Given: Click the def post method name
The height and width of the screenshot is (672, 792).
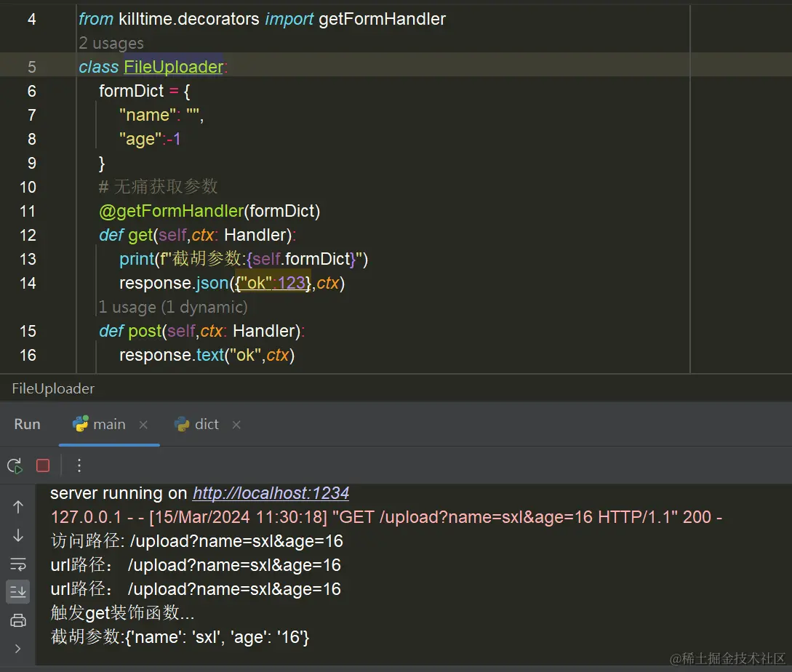Looking at the screenshot, I should coord(145,332).
